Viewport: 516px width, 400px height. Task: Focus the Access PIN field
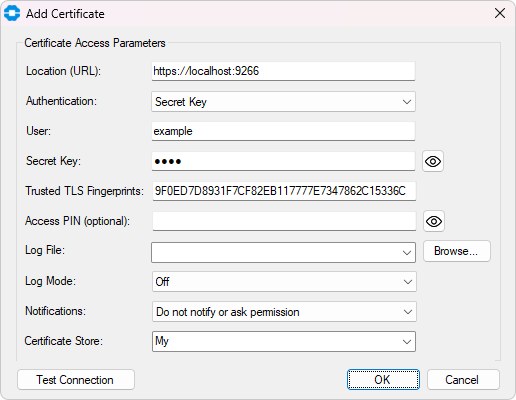(284, 221)
